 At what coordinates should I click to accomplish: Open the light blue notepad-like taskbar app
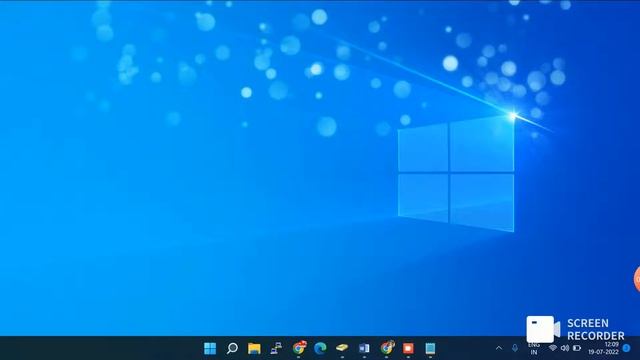[430, 348]
